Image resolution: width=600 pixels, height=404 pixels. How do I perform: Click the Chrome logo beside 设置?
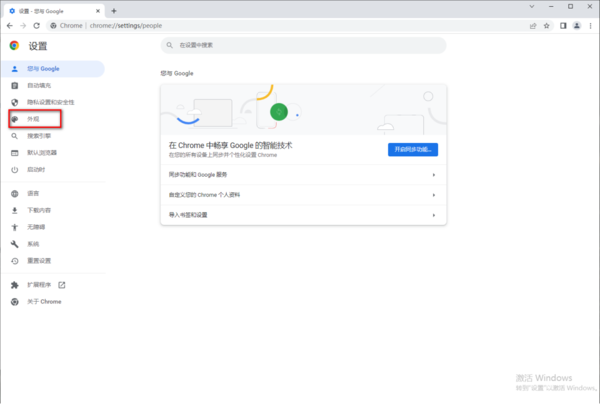[x=15, y=46]
